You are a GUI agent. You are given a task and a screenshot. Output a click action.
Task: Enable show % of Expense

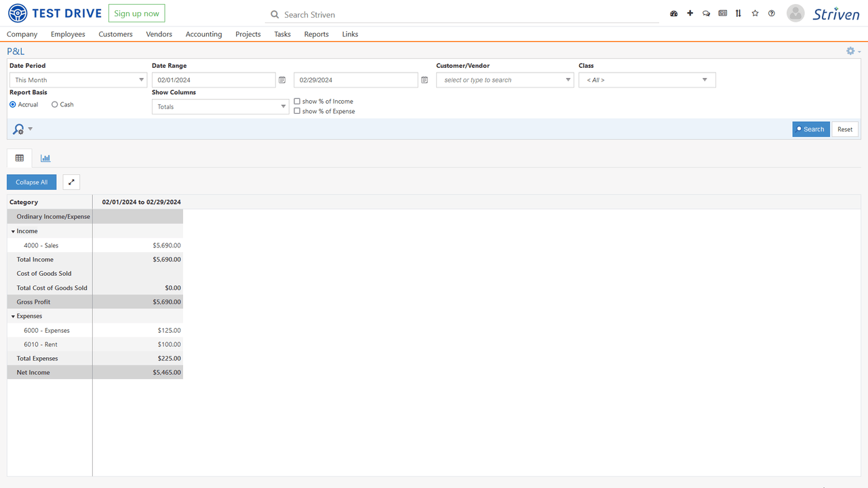297,111
